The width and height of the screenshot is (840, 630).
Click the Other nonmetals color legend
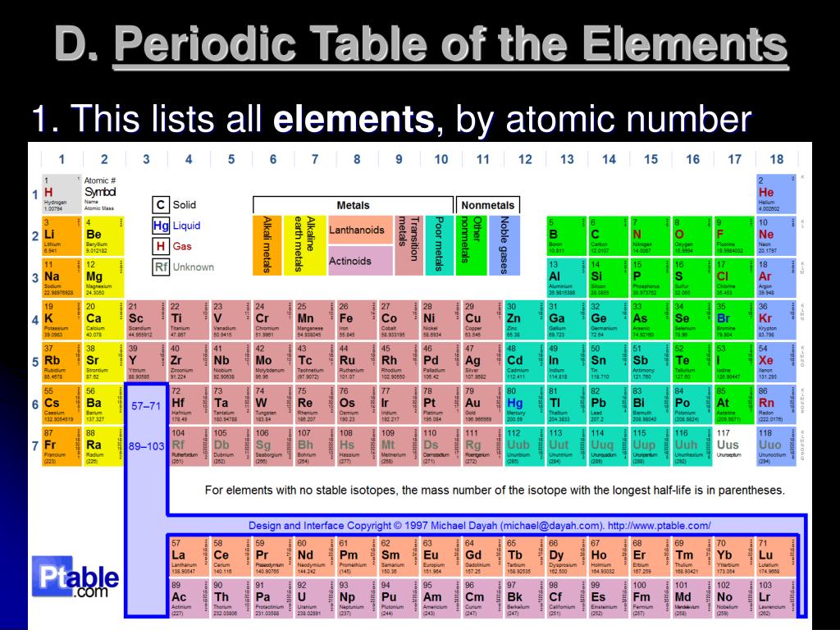pyautogui.click(x=471, y=245)
